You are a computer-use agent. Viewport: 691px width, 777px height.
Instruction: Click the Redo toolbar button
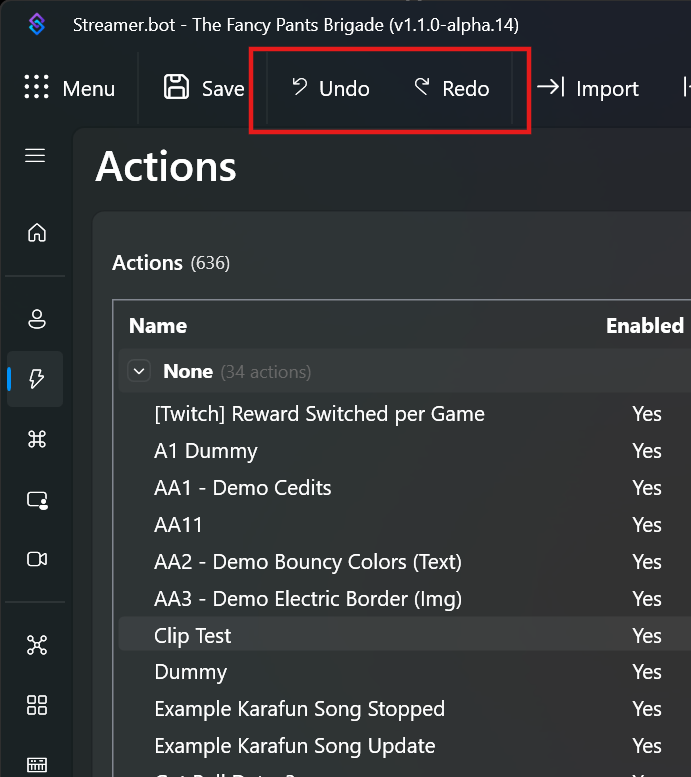452,88
